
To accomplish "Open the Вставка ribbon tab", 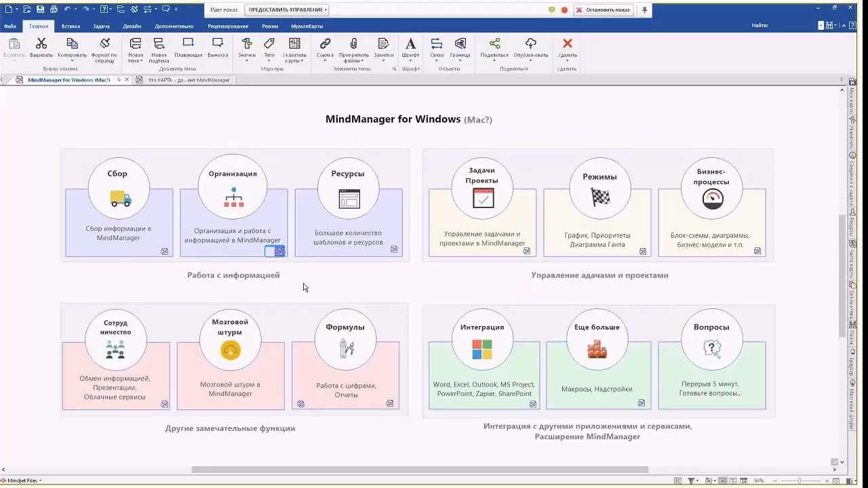I will coord(71,26).
